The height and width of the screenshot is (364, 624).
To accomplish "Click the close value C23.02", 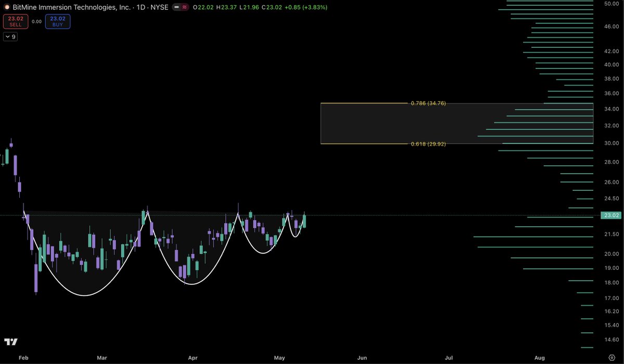I will coord(272,7).
